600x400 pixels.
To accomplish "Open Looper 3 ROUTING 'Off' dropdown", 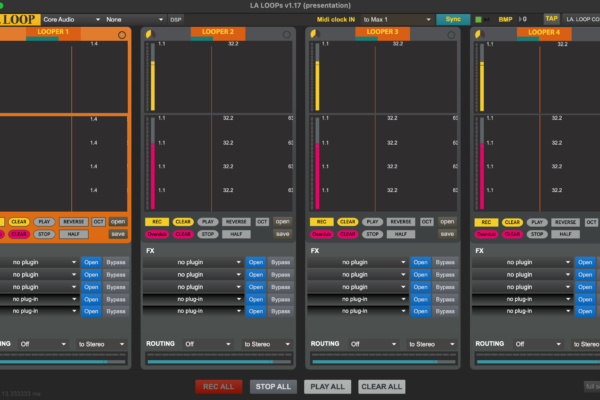I will pos(372,344).
